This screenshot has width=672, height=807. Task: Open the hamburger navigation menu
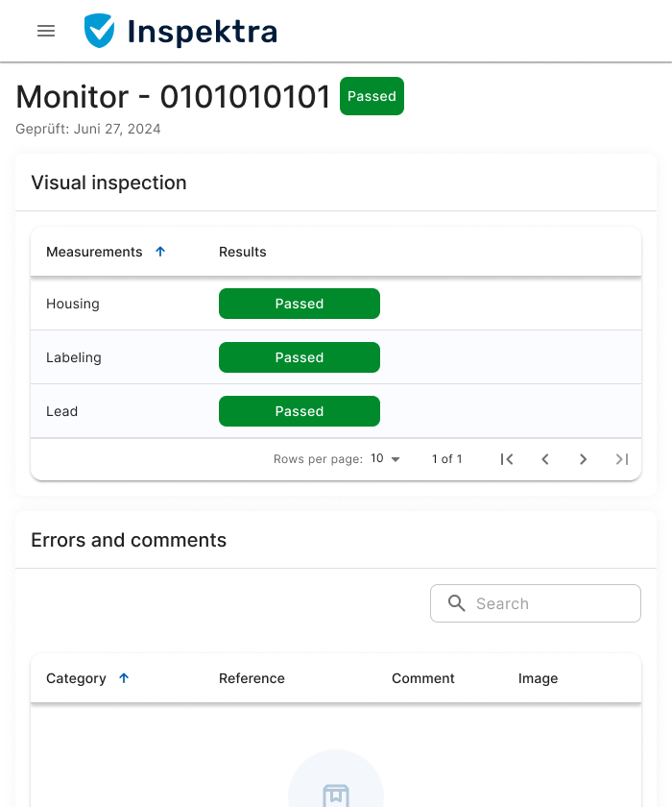coord(46,31)
